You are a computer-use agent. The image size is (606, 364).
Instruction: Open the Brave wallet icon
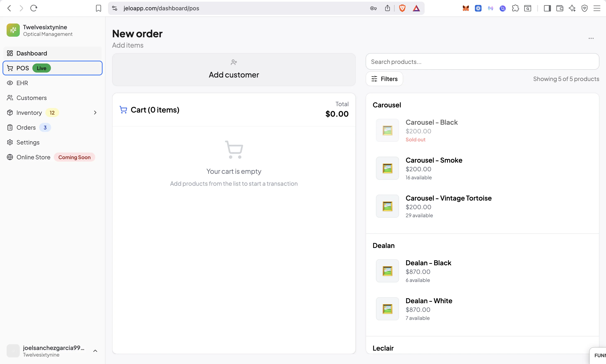pos(560,8)
